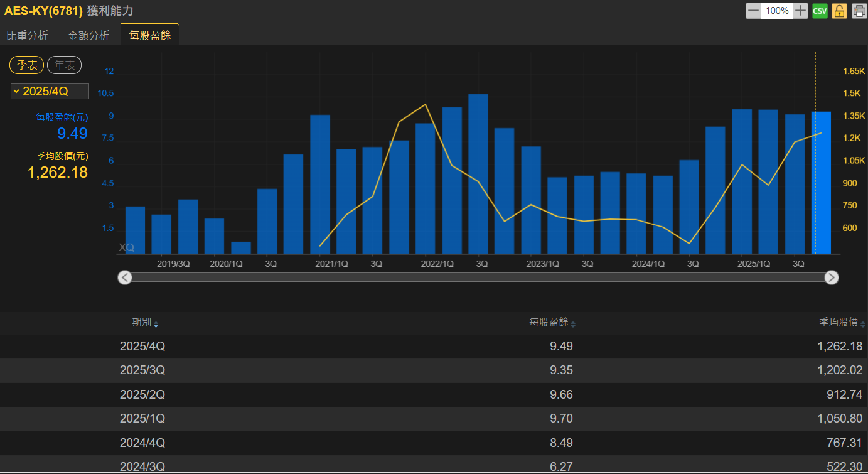
Task: Click the zoom out minus icon
Action: click(753, 11)
